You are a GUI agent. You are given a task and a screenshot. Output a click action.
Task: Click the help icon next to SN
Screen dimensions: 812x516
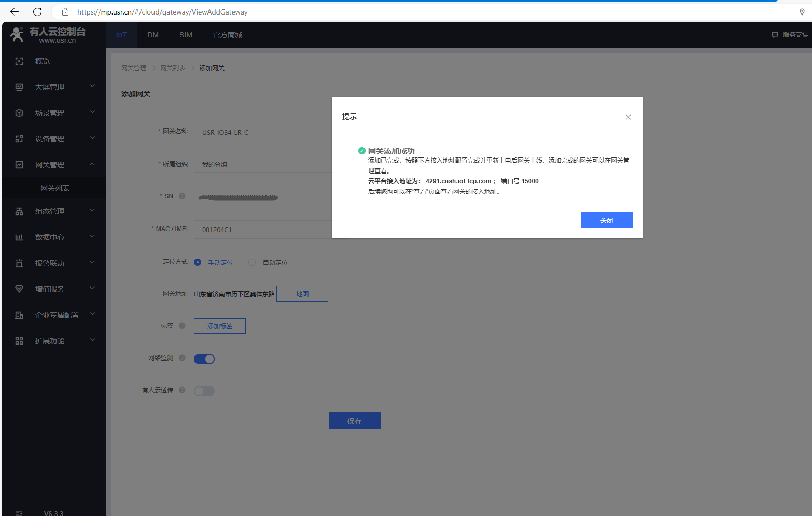182,196
